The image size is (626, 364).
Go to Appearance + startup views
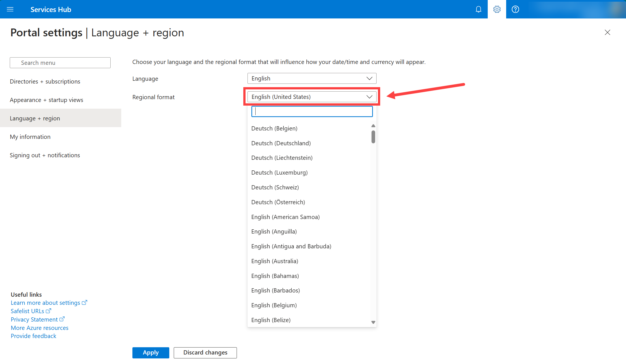tap(46, 100)
